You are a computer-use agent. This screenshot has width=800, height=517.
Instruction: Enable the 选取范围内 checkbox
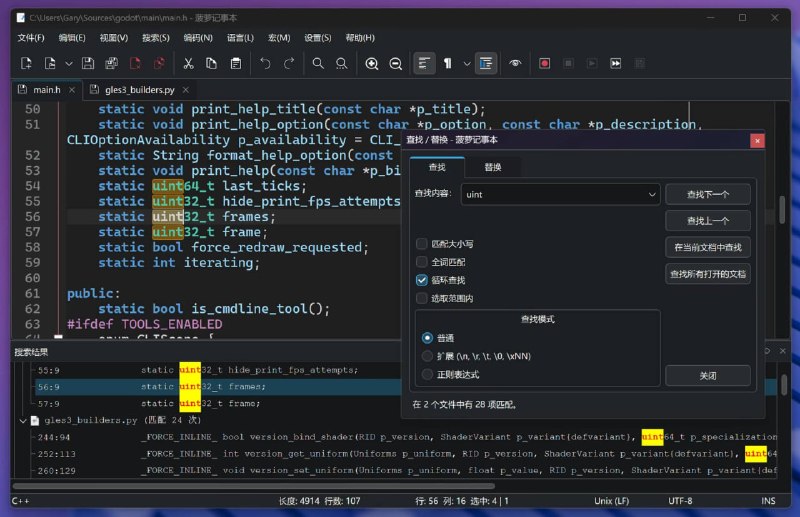(421, 298)
